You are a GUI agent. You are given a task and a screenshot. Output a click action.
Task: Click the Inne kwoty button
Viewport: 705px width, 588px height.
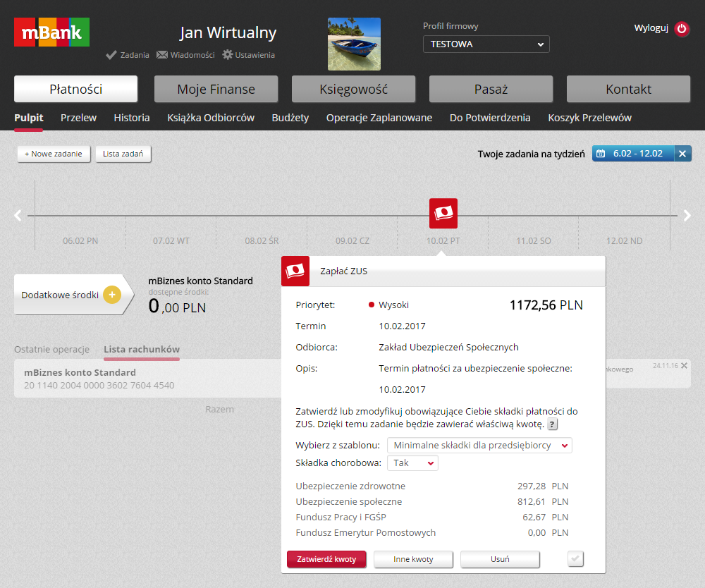(413, 559)
